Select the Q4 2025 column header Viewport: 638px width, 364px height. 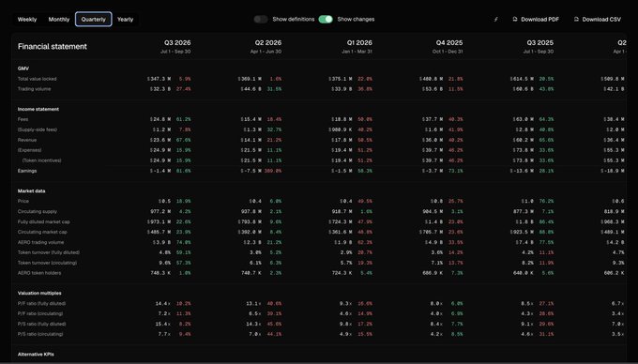click(x=449, y=43)
